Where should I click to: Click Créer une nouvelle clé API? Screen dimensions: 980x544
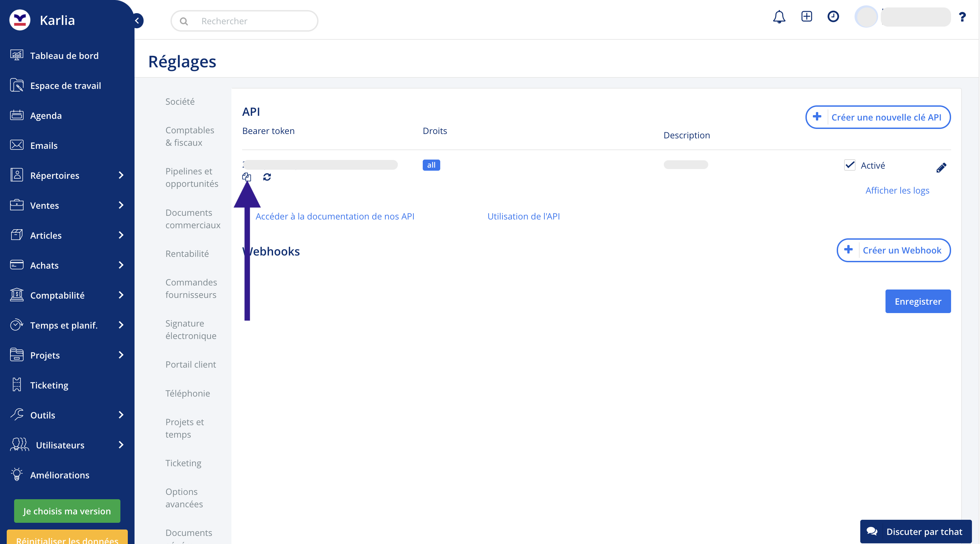[x=878, y=117]
